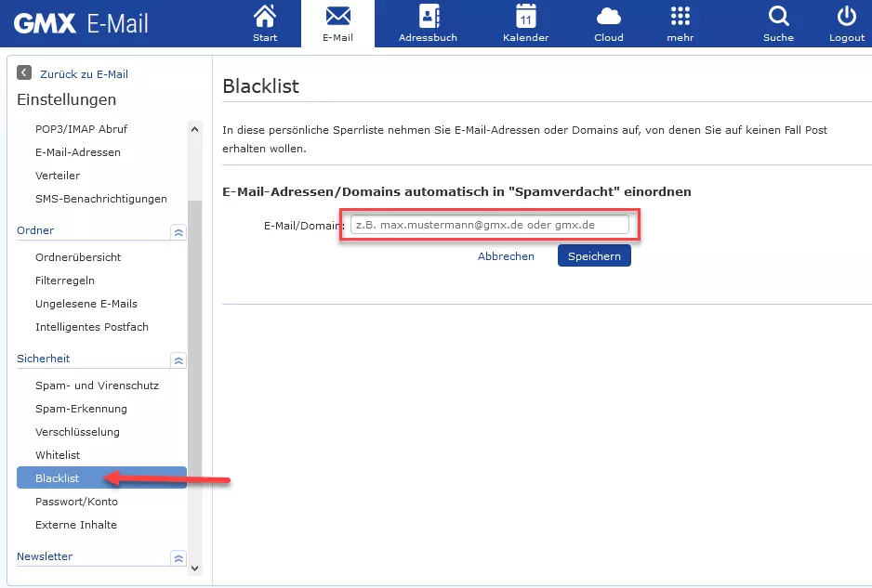The height and width of the screenshot is (588, 872).
Task: Open POP3/IMAP Abruf settings
Action: pos(81,129)
